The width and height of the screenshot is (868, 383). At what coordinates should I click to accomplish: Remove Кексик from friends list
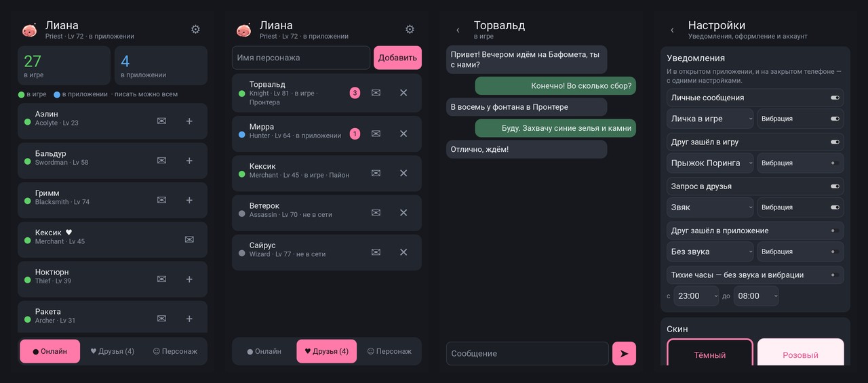(x=403, y=174)
